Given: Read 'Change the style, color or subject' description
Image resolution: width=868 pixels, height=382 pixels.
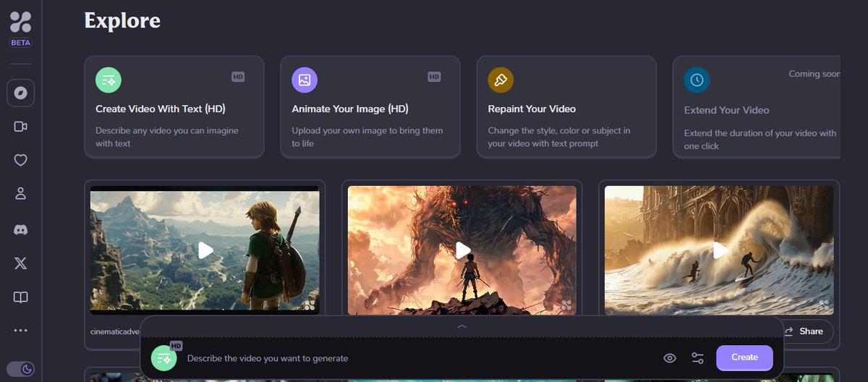Looking at the screenshot, I should [x=559, y=137].
